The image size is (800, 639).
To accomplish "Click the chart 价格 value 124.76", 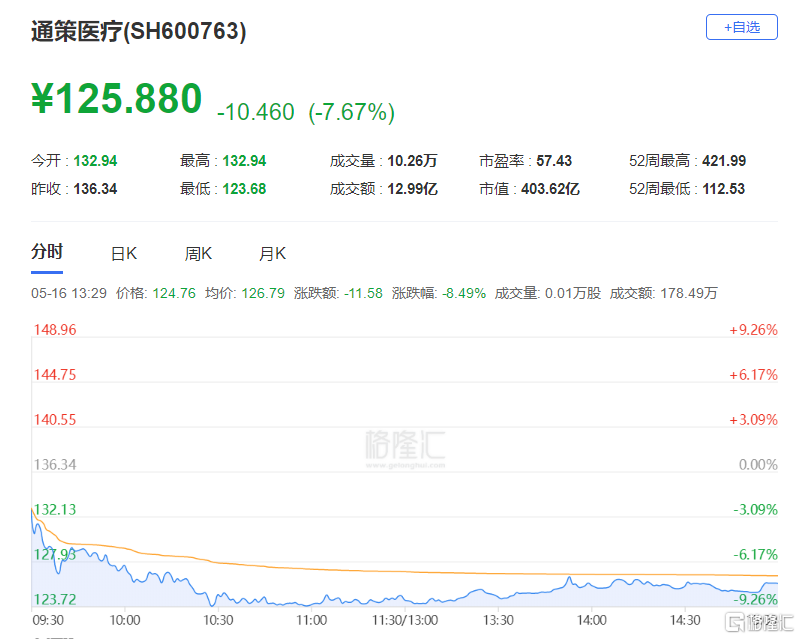I will (x=174, y=293).
